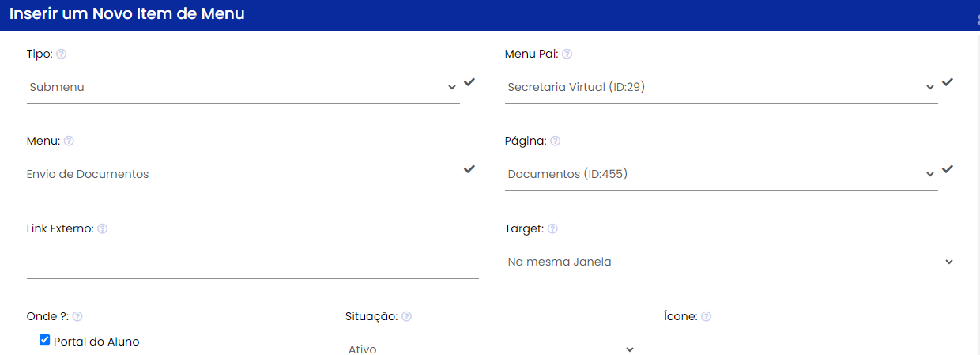Click the validation checkmark beside Menu Pai dropdown
This screenshot has height=355, width=980.
(x=948, y=82)
